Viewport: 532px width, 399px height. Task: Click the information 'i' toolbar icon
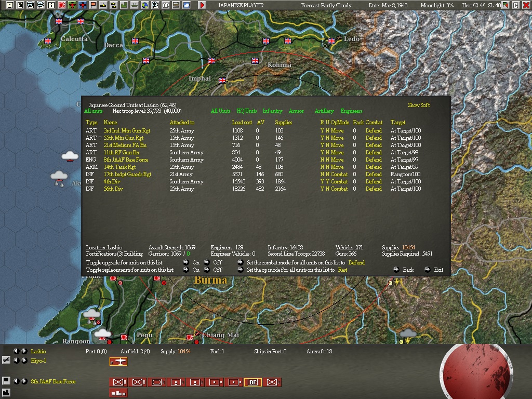51,5
